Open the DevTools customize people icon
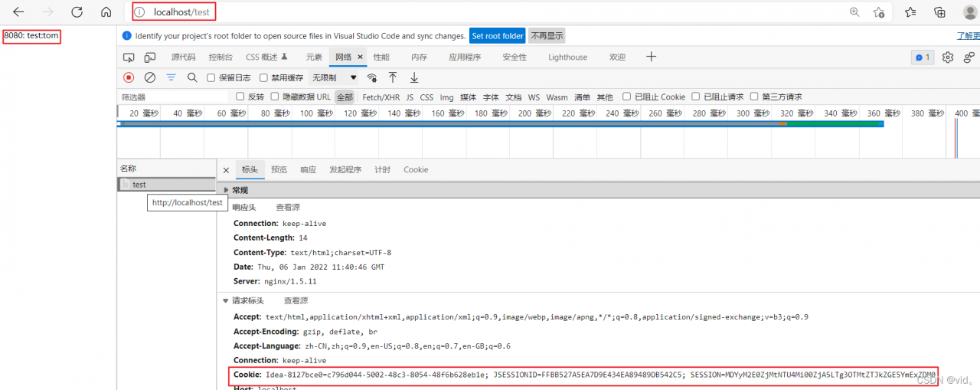This screenshot has width=980, height=390. [x=969, y=57]
